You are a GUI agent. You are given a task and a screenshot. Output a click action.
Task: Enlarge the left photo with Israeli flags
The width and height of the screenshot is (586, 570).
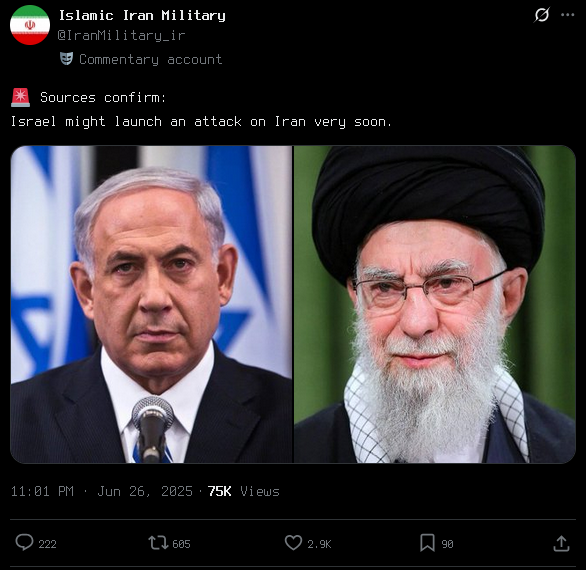[151, 304]
